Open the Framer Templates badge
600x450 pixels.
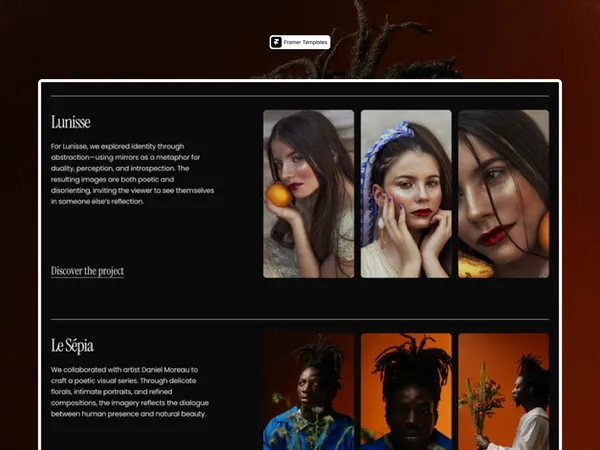300,42
